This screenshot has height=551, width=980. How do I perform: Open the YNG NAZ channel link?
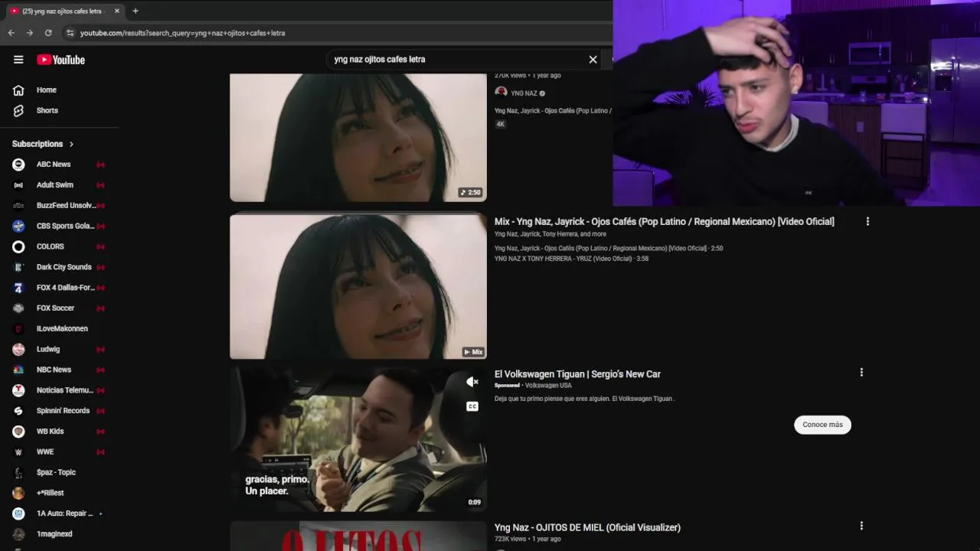[x=524, y=93]
